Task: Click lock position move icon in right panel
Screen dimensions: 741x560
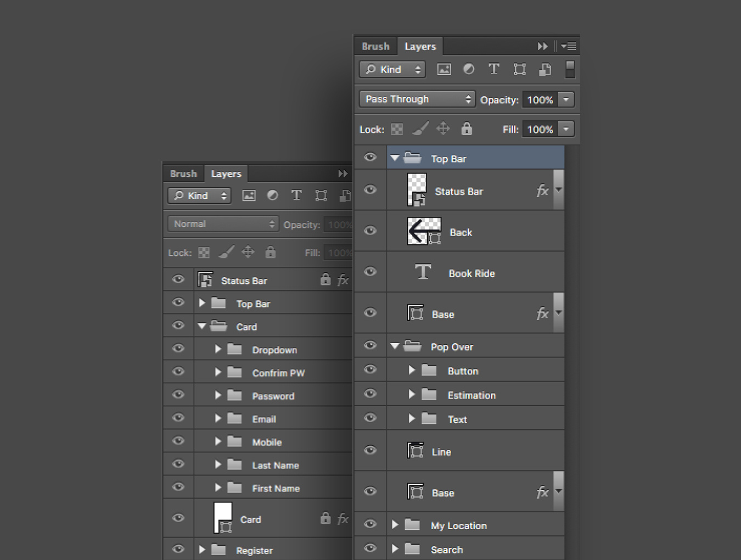Action: tap(443, 129)
